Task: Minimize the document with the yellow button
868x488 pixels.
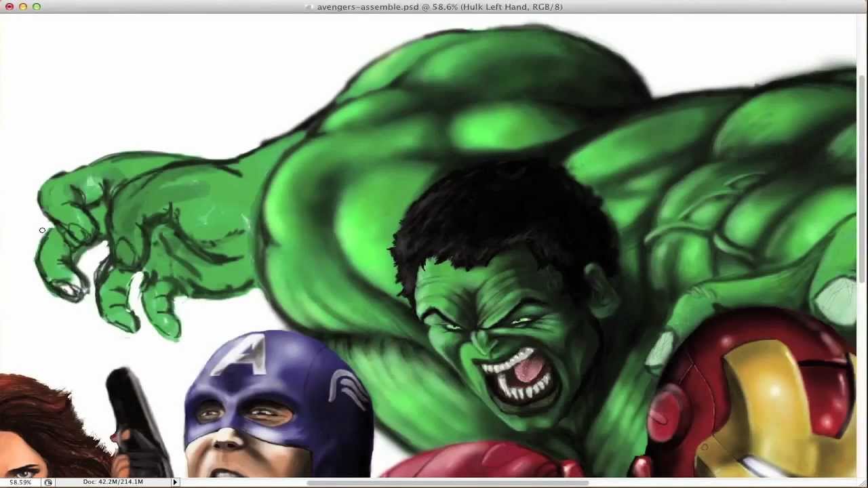Action: [x=23, y=7]
